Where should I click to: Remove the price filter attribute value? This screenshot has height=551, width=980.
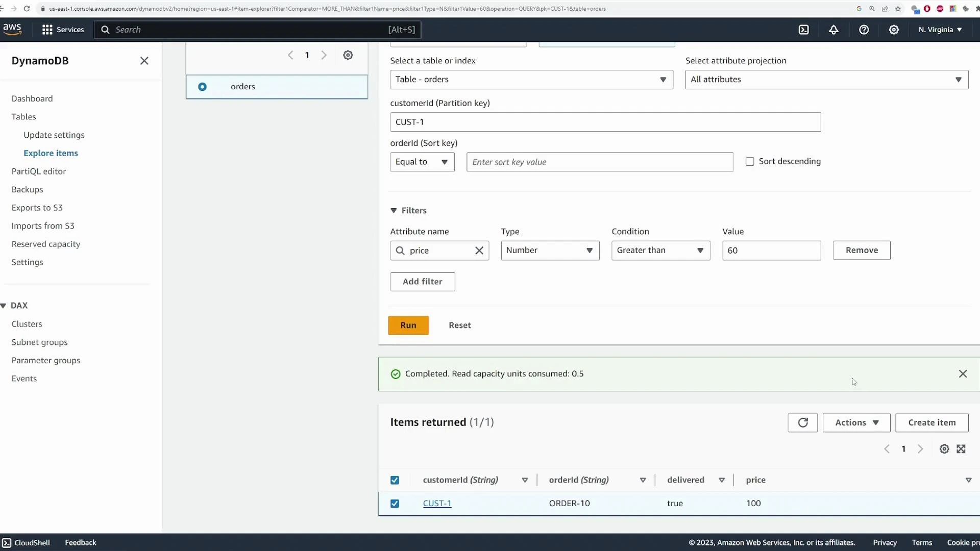coord(479,251)
